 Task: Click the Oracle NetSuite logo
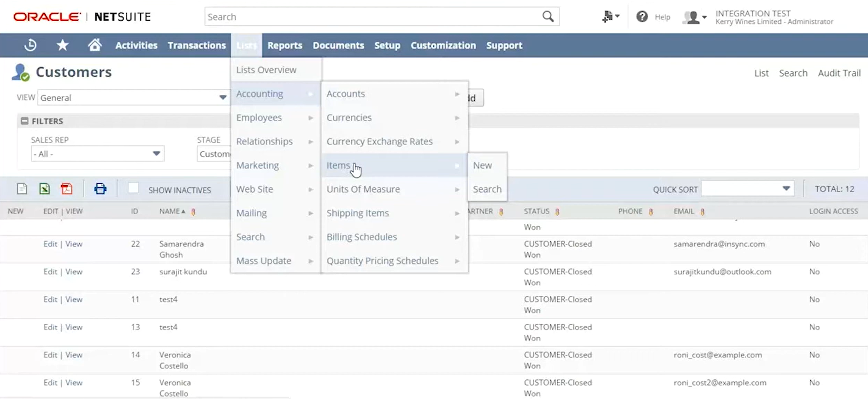82,17
